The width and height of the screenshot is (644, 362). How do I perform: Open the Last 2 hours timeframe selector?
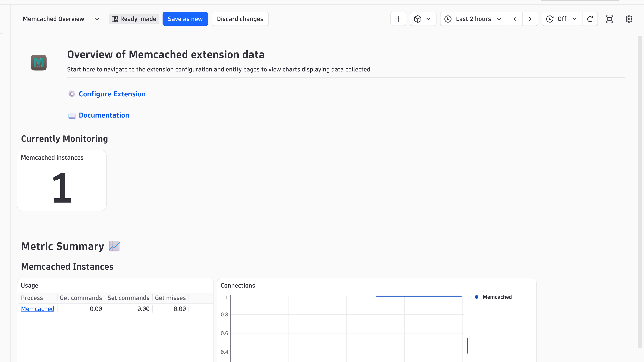click(x=473, y=19)
